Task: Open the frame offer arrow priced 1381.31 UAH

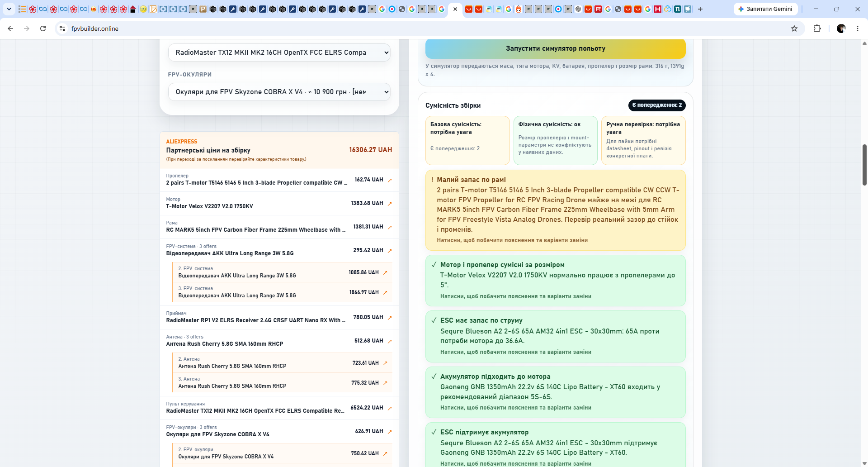Action: (390, 227)
